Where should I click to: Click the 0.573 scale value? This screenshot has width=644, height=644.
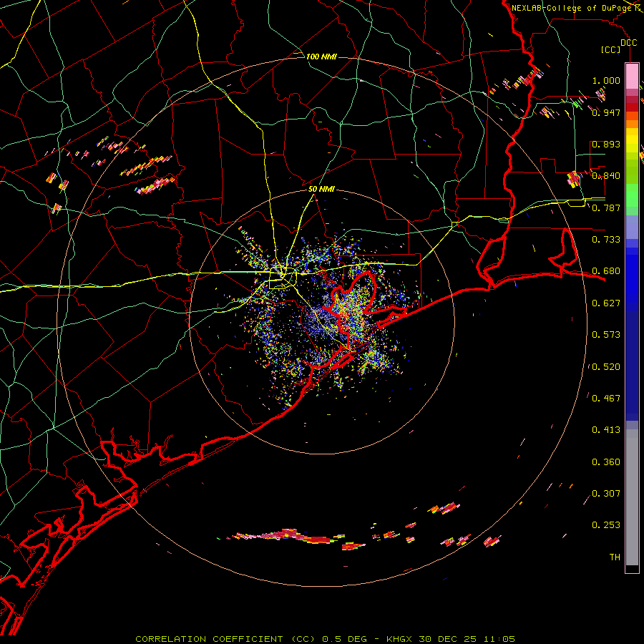[606, 335]
